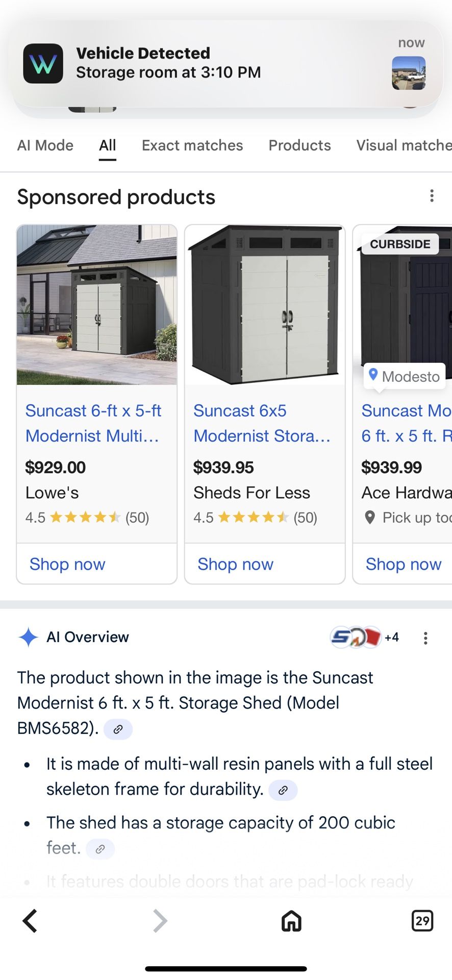The width and height of the screenshot is (452, 980).
Task: Select the Exact matches tab
Action: click(x=192, y=145)
